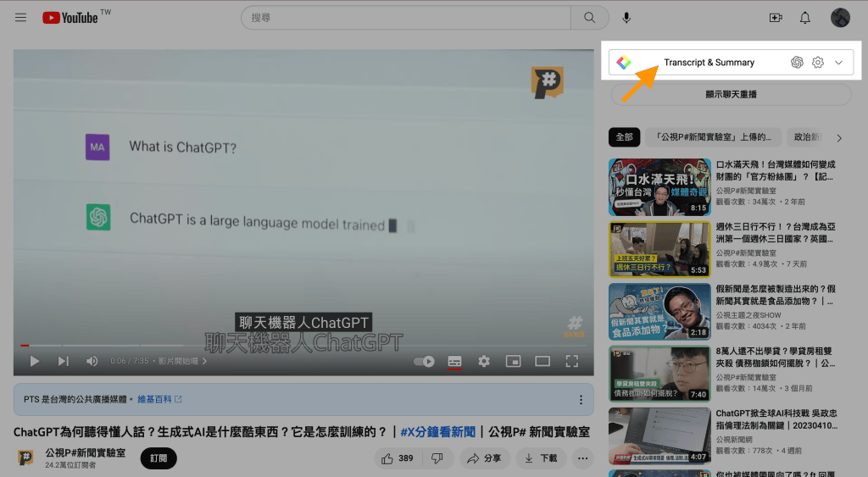
Task: Click the channel watermark in the video corner
Action: click(x=575, y=326)
